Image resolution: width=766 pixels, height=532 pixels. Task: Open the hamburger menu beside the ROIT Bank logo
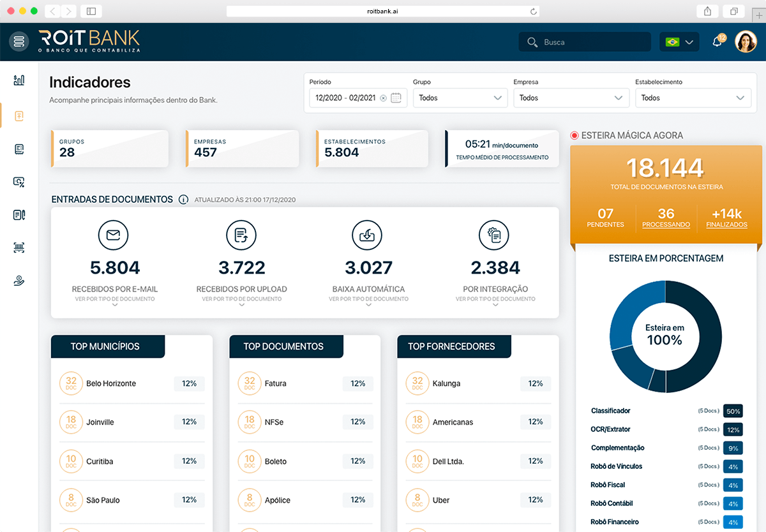click(x=19, y=41)
